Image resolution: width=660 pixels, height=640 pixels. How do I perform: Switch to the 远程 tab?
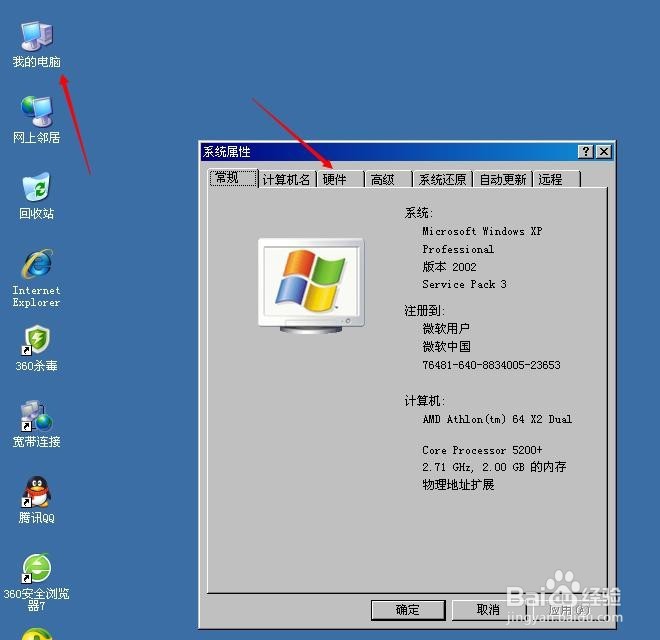pos(556,180)
